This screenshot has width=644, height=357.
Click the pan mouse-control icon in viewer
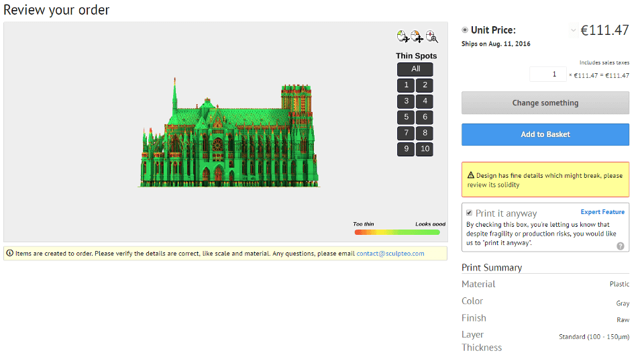417,36
